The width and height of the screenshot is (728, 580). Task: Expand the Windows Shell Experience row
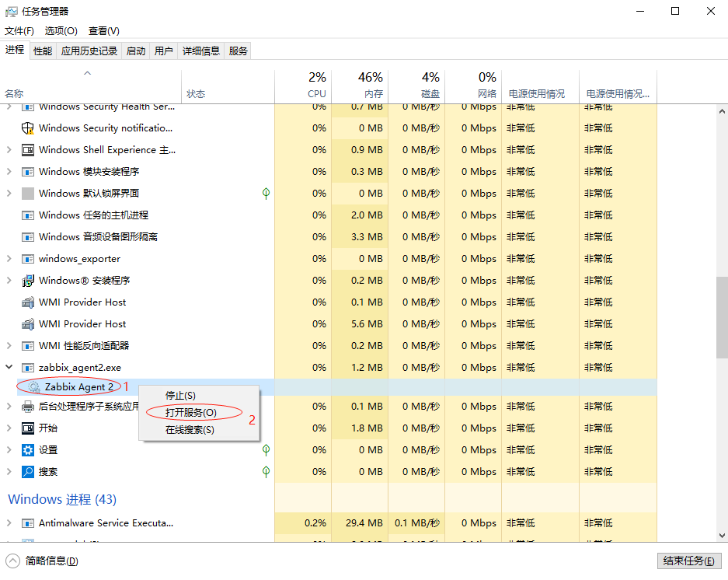[9, 150]
